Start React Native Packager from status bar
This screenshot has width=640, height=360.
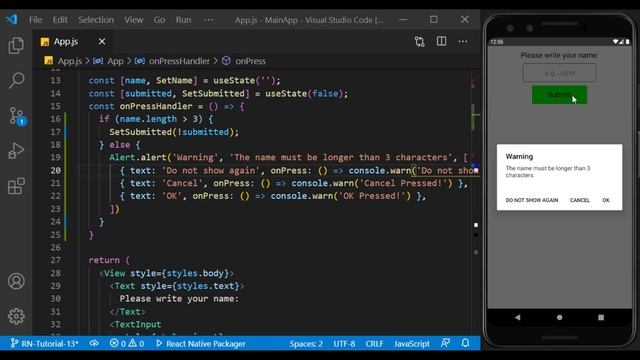click(201, 343)
